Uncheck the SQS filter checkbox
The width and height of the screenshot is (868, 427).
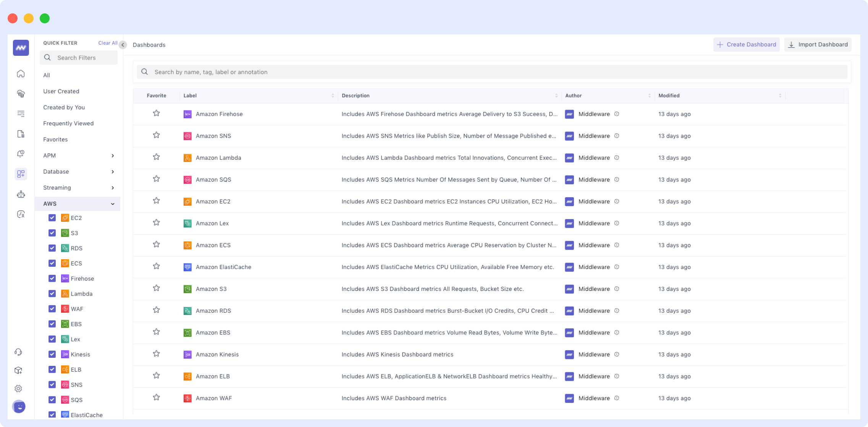[x=52, y=400]
